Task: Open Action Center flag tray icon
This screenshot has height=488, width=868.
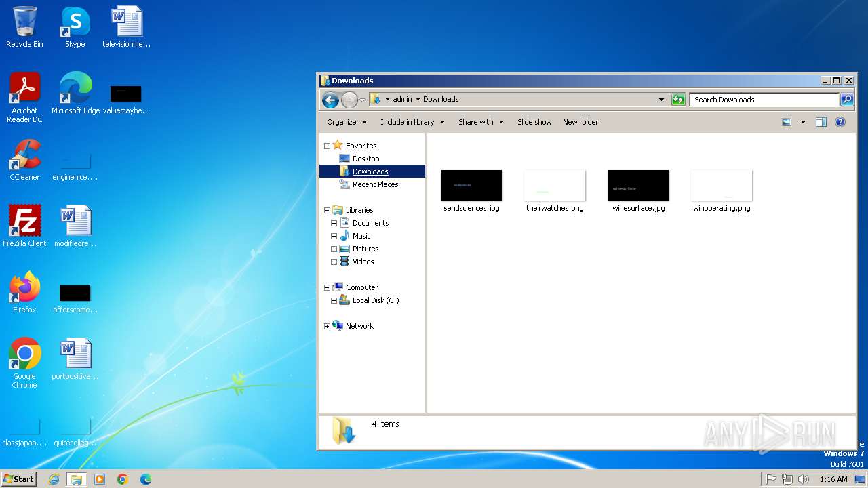Action: coord(771,479)
